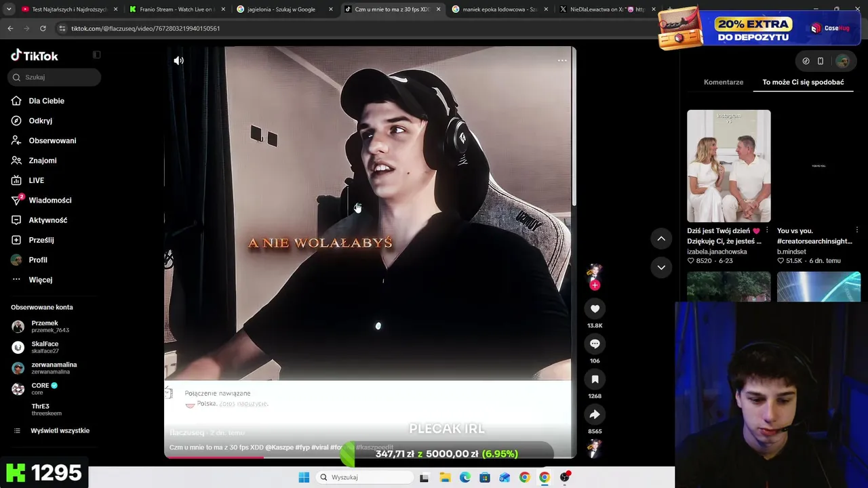The image size is (868, 488).
Task: Share the video with the arrow icon
Action: [x=595, y=415]
